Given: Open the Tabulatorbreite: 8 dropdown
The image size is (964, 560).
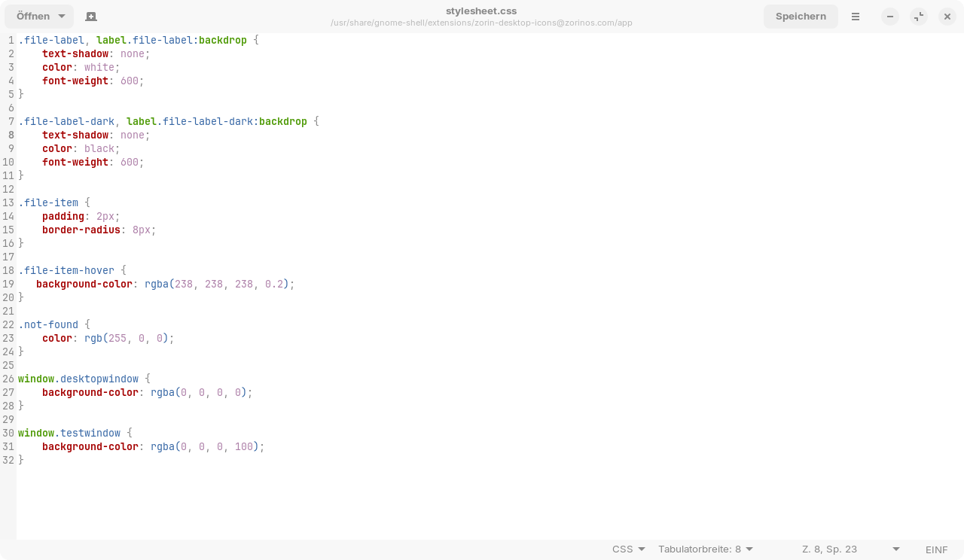Looking at the screenshot, I should [705, 549].
